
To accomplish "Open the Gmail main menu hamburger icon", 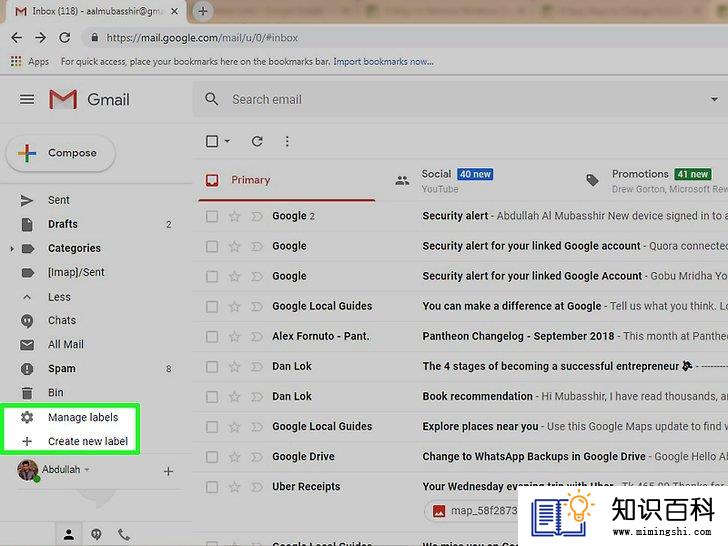I will click(27, 99).
